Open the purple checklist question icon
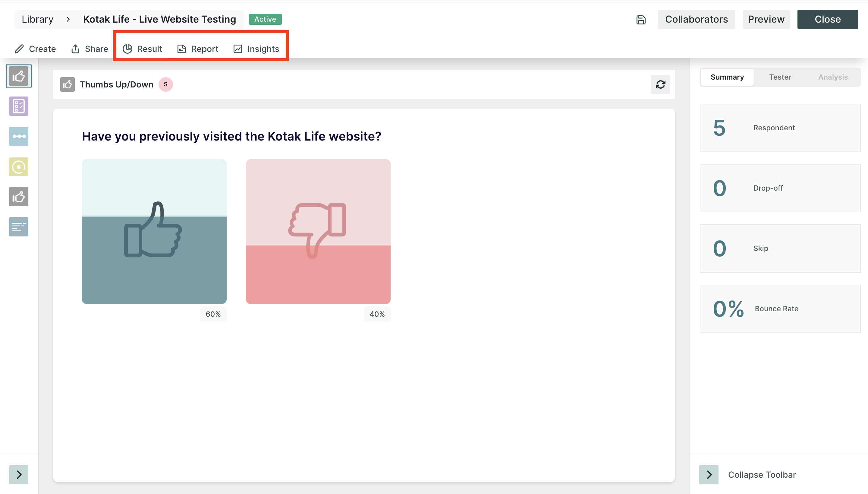Viewport: 868px width, 494px height. 19,106
